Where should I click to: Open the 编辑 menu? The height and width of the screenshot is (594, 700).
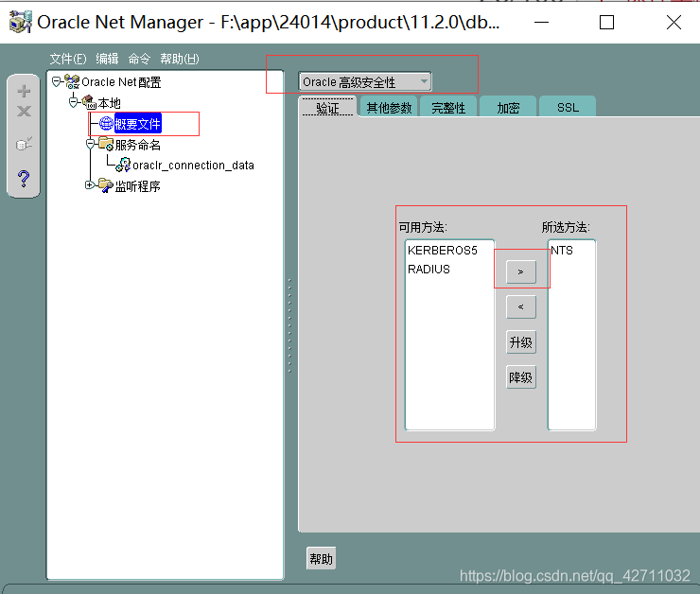(x=107, y=59)
